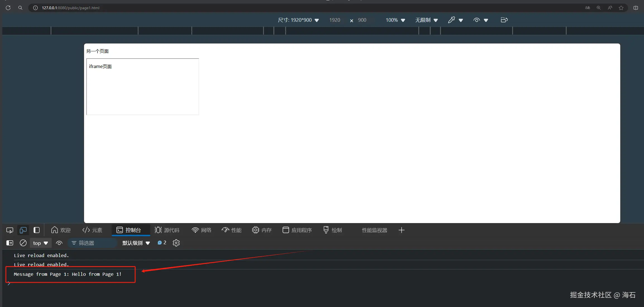Select the top frame context dropdown

pos(40,243)
